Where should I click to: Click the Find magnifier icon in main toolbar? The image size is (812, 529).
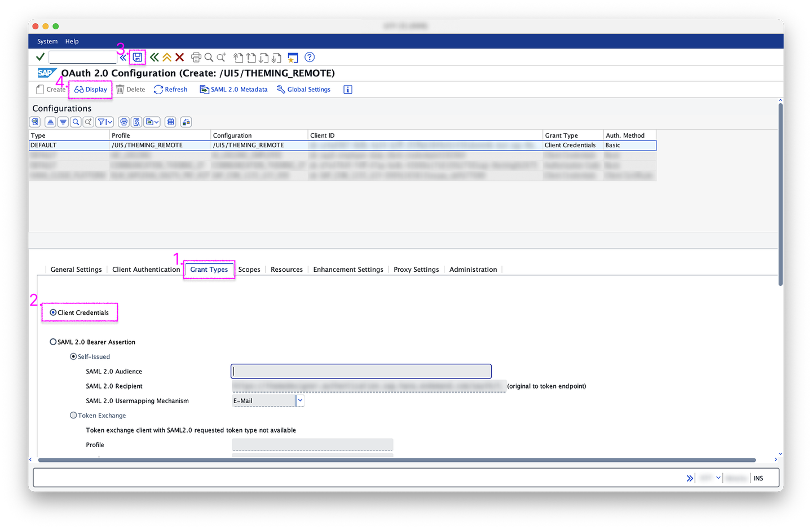pyautogui.click(x=209, y=57)
